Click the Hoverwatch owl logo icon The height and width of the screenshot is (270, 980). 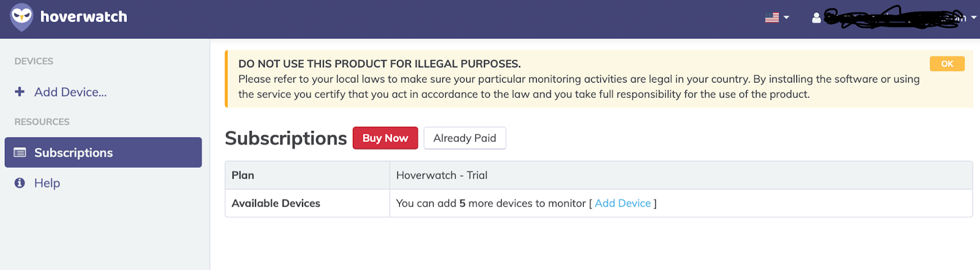22,17
